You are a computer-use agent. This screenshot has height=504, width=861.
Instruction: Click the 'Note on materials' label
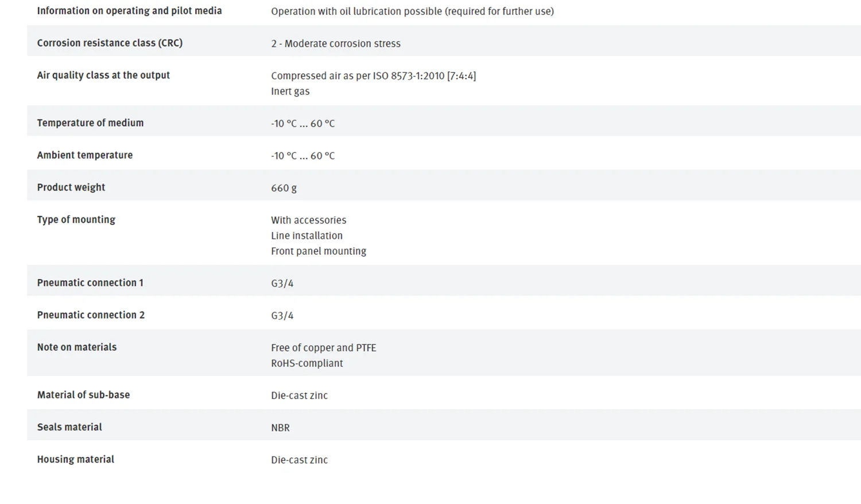point(76,347)
